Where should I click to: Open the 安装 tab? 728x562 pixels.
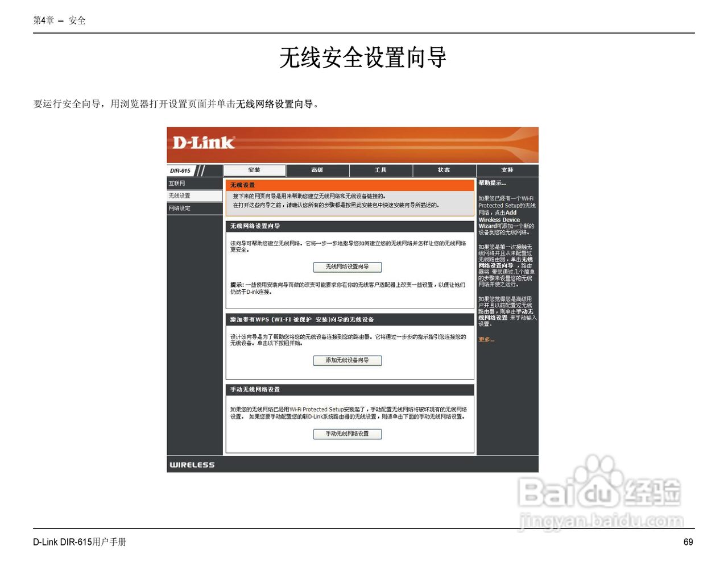coord(254,170)
